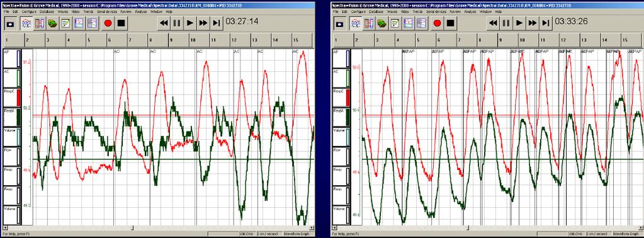
Task: Click the split panel view icon in left window
Action: click(x=92, y=23)
